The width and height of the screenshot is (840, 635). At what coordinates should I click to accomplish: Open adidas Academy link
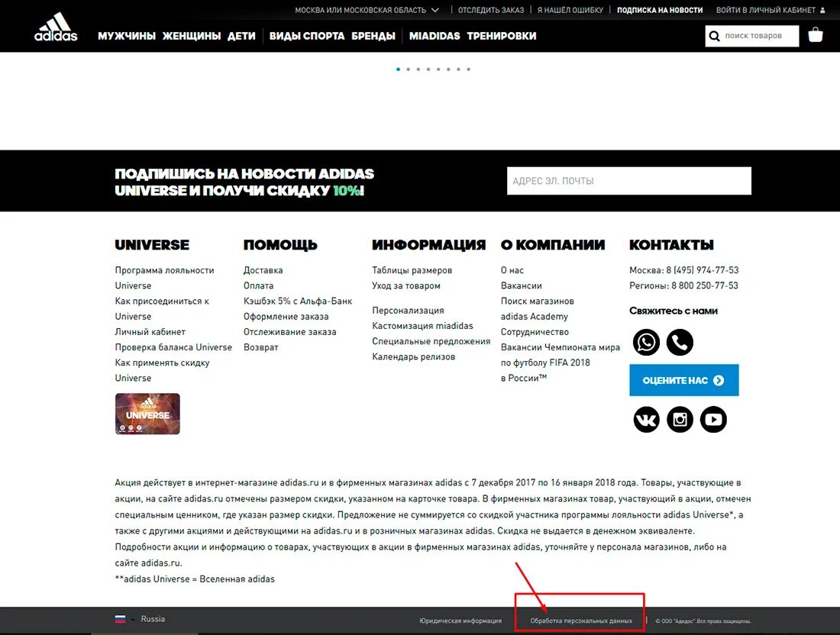coord(534,317)
